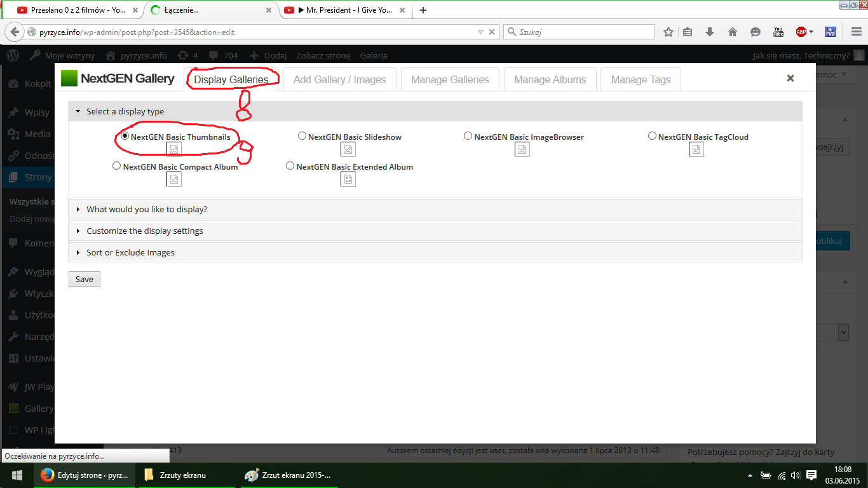Click NextGEN Basic Slideshow preview thumbnail icon
Image resolution: width=868 pixels, height=488 pixels.
[x=348, y=149]
